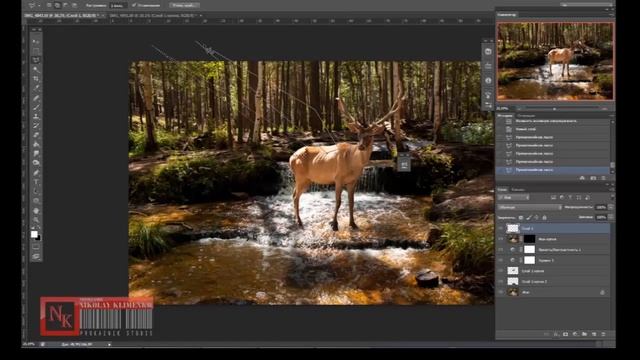Select the Move tool

pos(36,41)
